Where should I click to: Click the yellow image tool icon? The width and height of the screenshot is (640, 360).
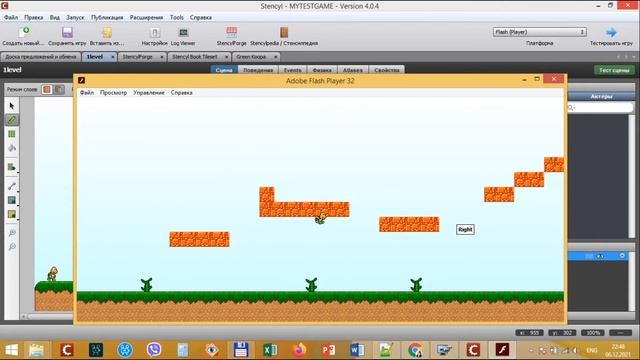[12, 214]
